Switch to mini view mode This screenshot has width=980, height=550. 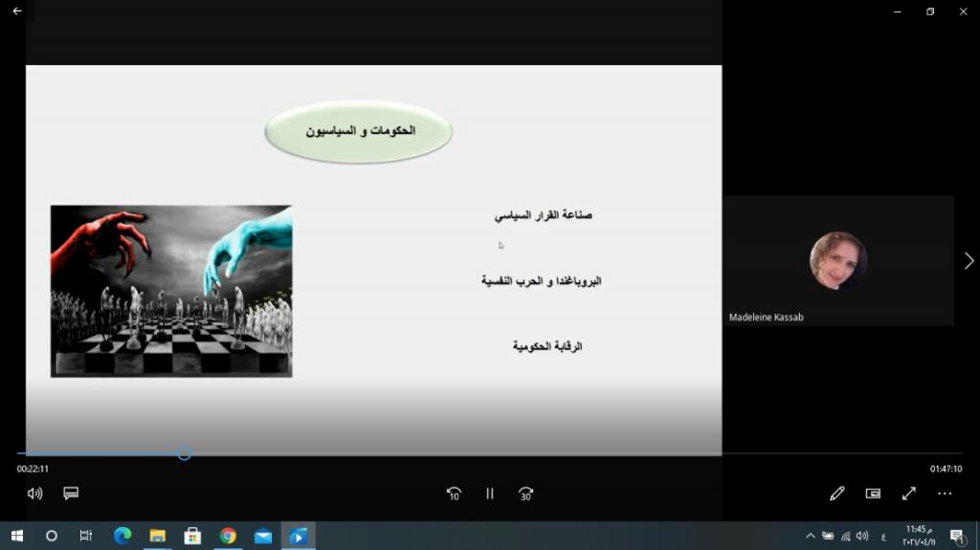pyautogui.click(x=873, y=494)
